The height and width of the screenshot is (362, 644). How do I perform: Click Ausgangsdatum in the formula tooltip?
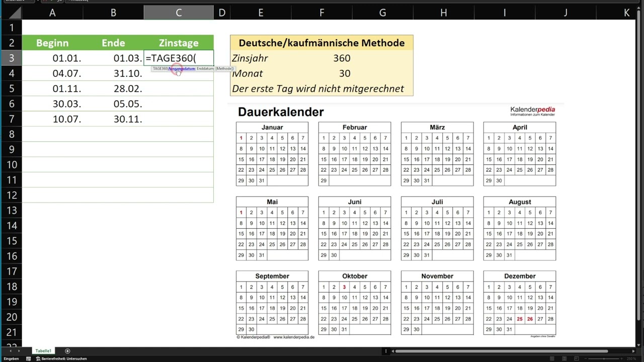(x=182, y=68)
